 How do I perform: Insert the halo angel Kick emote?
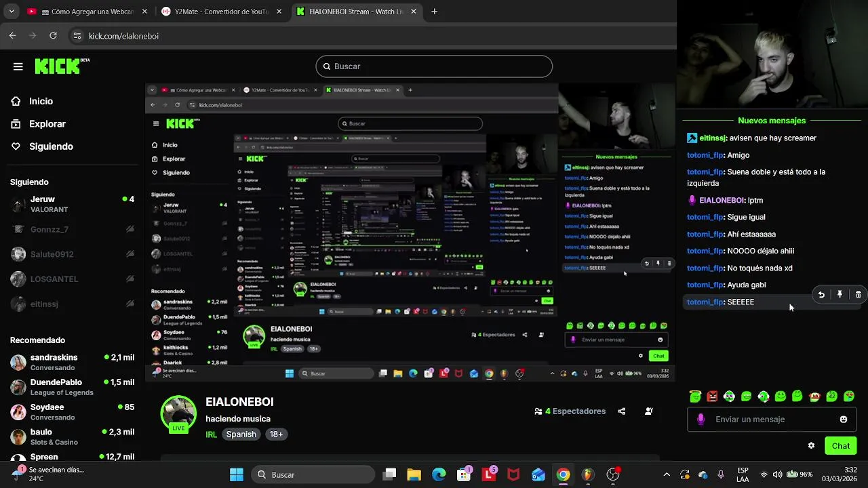click(695, 396)
